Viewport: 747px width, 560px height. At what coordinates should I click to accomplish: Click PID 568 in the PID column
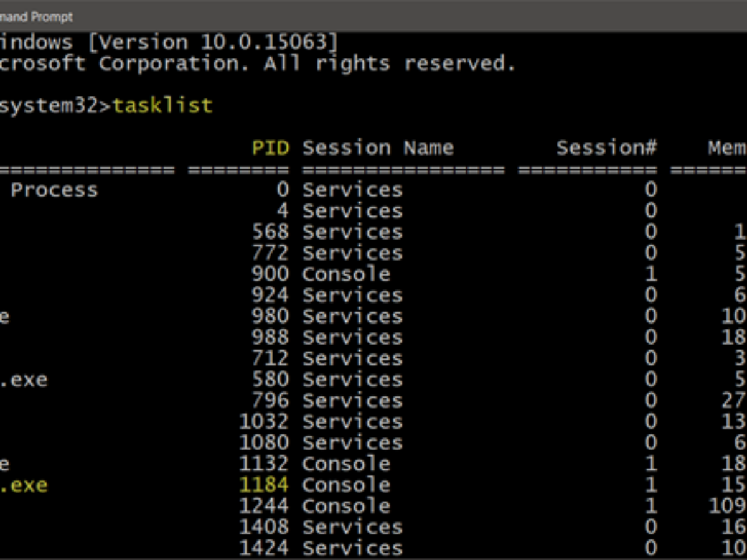pyautogui.click(x=270, y=232)
